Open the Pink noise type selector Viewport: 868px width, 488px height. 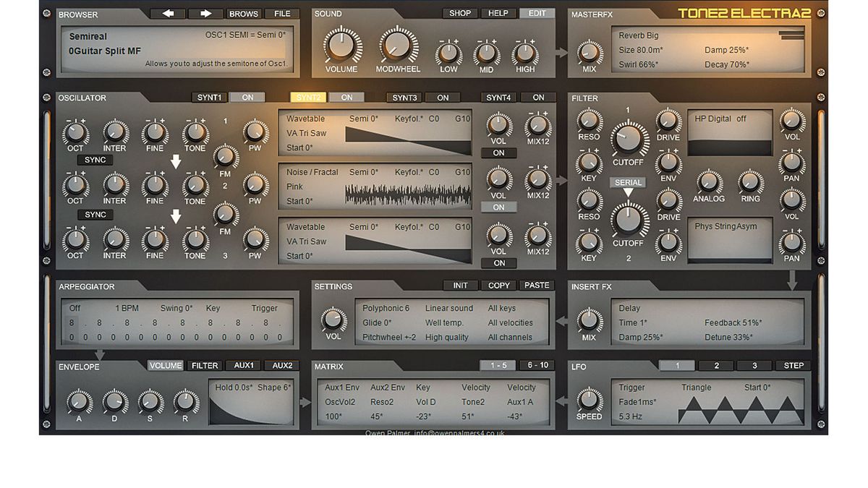294,187
